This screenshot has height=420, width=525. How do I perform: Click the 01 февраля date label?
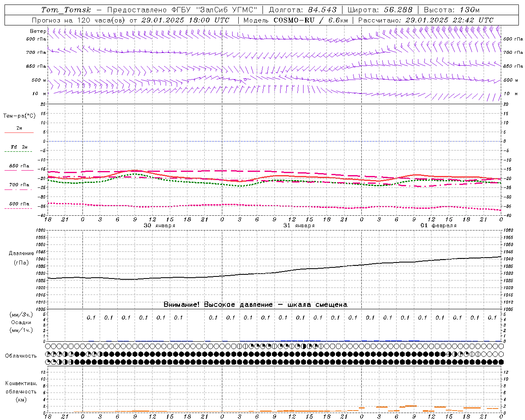point(438,226)
